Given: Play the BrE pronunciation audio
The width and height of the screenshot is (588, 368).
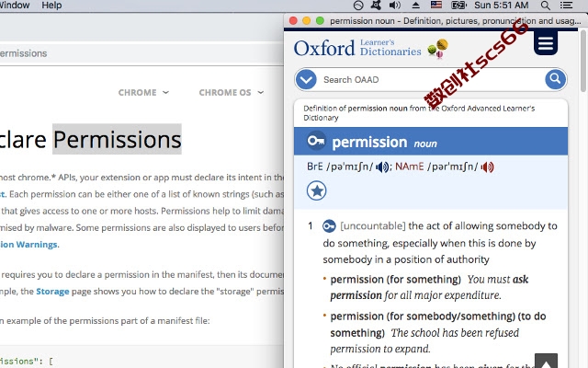Looking at the screenshot, I should tap(382, 167).
